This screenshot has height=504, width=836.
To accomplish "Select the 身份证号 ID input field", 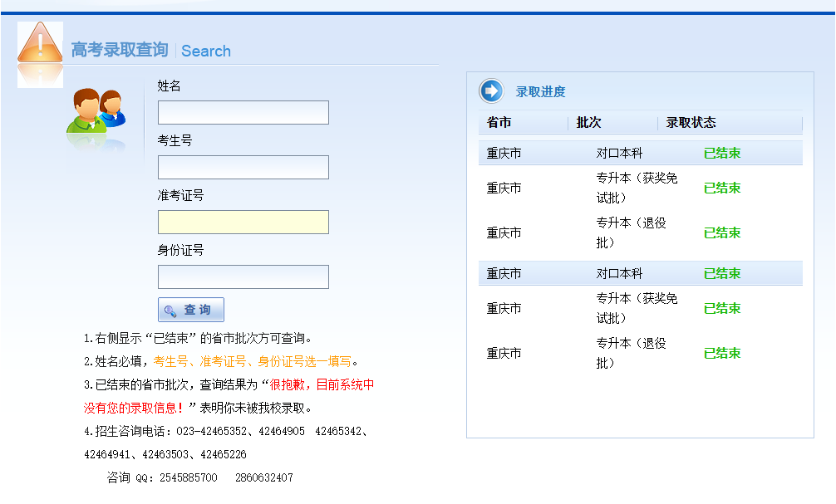I will coord(242,276).
